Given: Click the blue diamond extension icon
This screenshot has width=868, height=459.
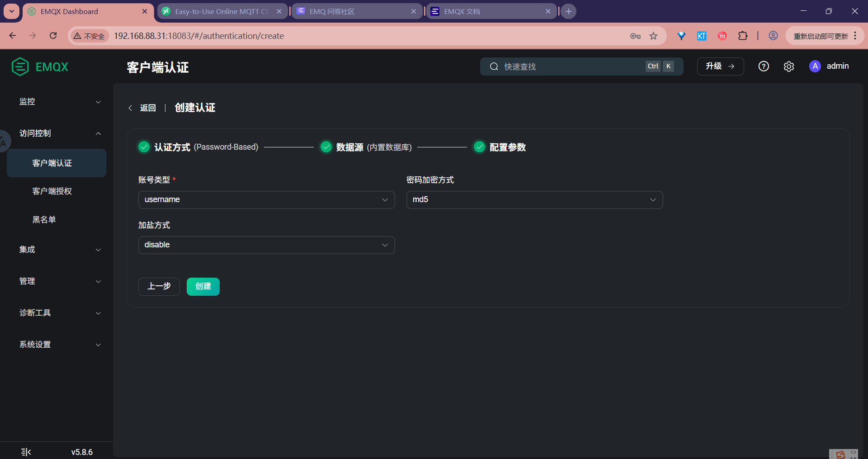Looking at the screenshot, I should (x=681, y=36).
